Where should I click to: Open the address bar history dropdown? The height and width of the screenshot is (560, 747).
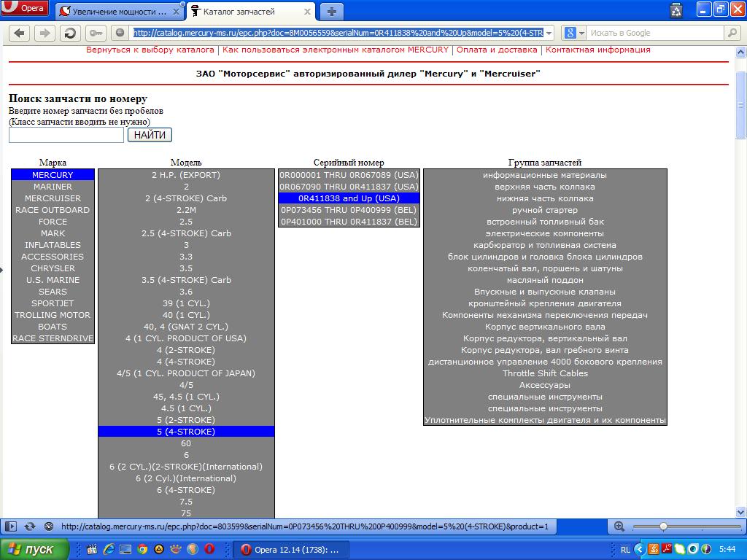(549, 33)
